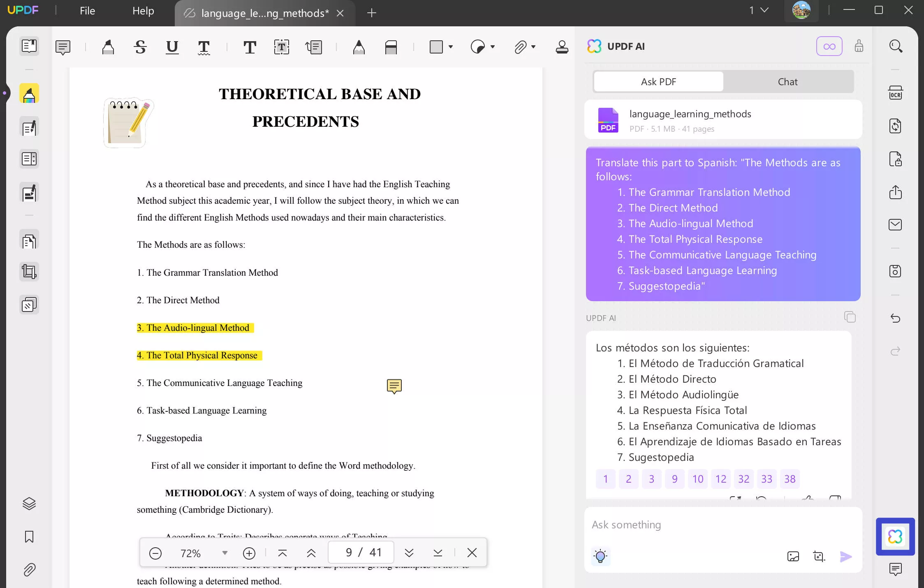Click page 12 reference link in AI panel
Image resolution: width=924 pixels, height=588 pixels.
pos(720,479)
